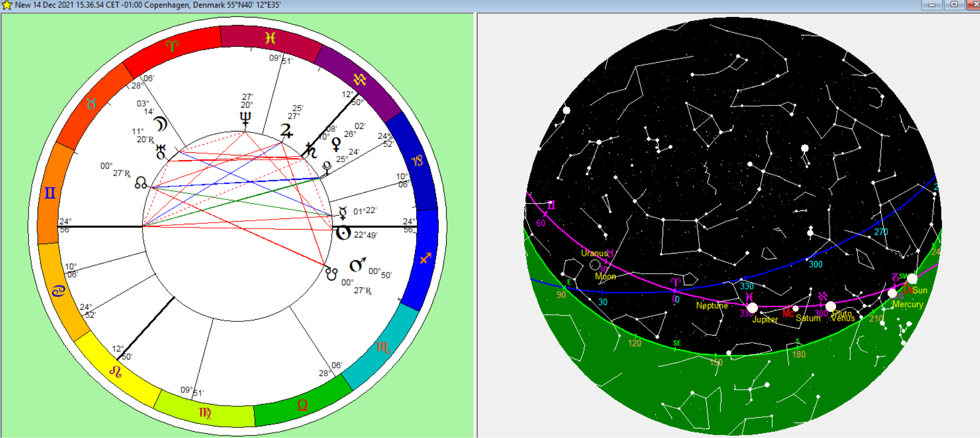Select the '180' azimuth label on horizon

pos(799,354)
